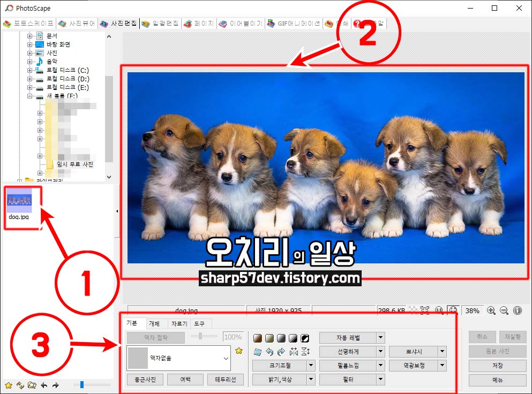Switch to the 페이지 tab
Viewport: 532px width, 394px height.
point(199,24)
